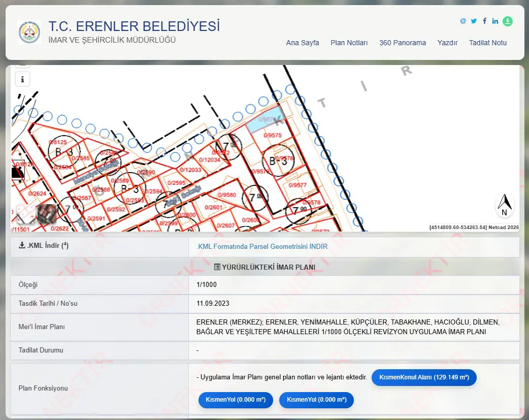Click the green download icon in the header
The height and width of the screenshot is (420, 529).
click(507, 21)
